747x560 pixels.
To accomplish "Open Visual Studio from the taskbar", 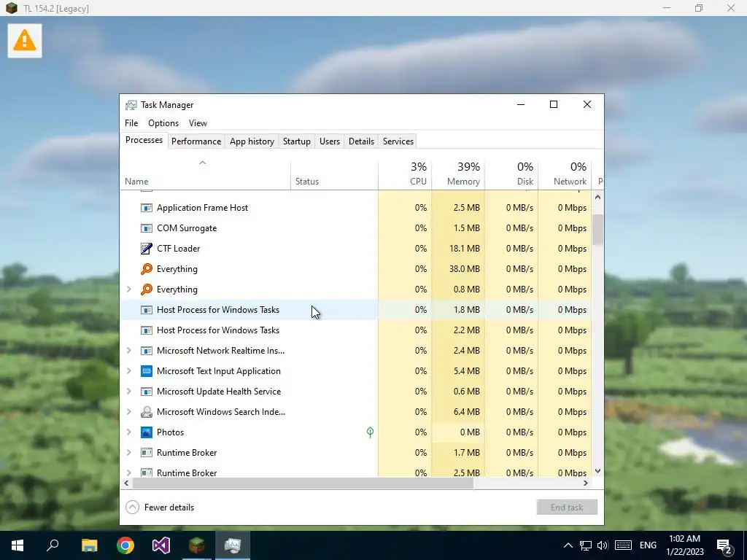I will point(161,545).
